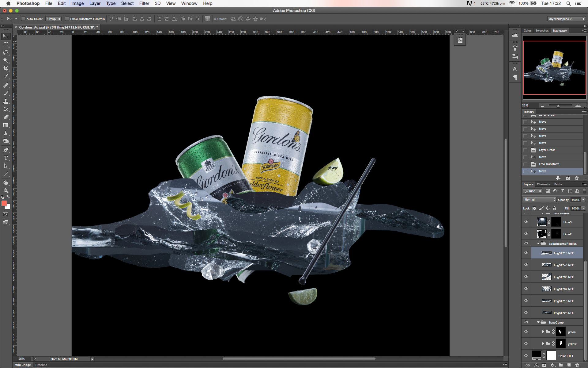Select the Layer Order history state
The height and width of the screenshot is (368, 588).
tap(552, 150)
